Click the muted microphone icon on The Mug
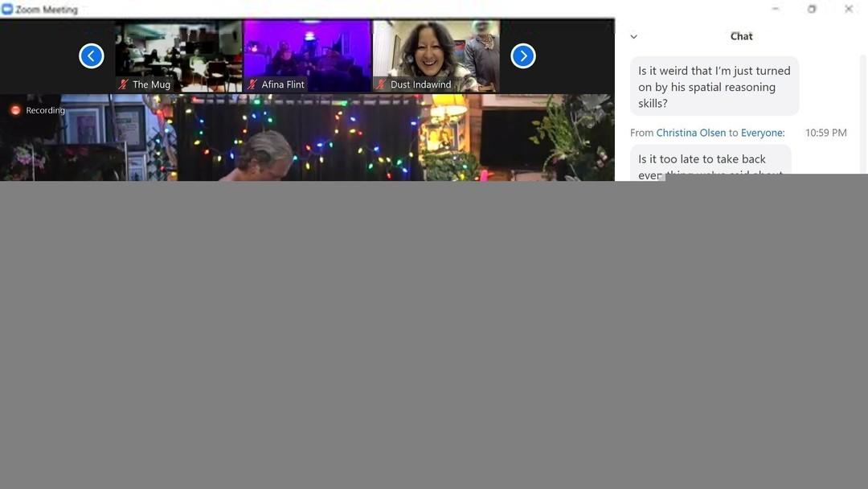 tap(124, 84)
